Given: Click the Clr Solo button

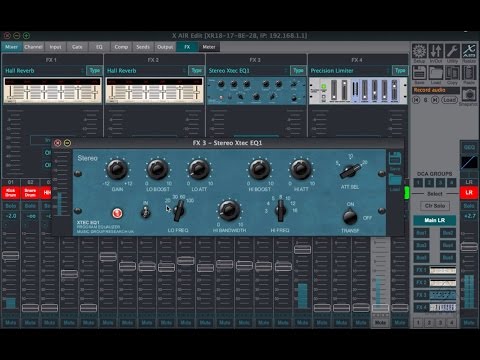Looking at the screenshot, I should point(435,206).
